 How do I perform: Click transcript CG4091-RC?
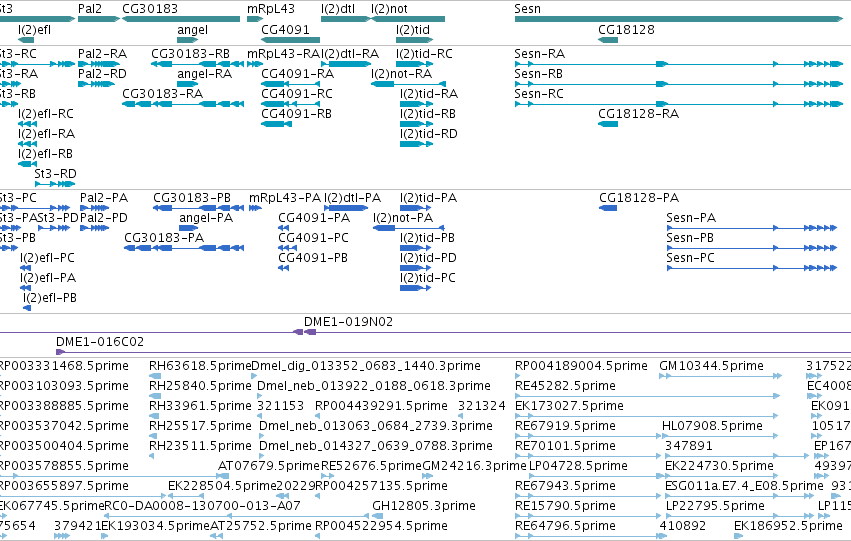290,104
